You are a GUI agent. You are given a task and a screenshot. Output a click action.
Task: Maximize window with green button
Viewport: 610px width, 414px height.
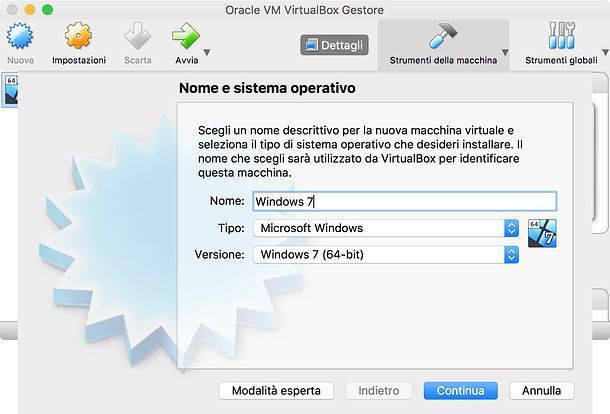pyautogui.click(x=47, y=10)
